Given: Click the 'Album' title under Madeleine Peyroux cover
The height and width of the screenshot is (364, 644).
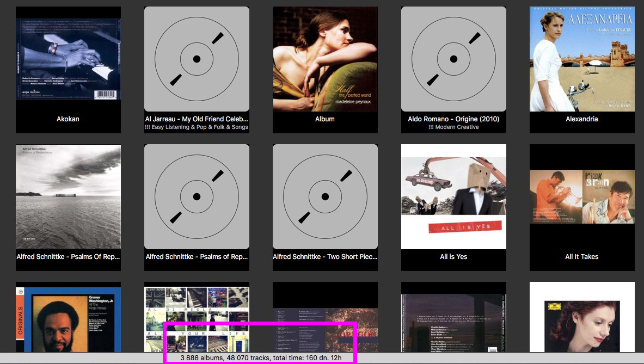Looking at the screenshot, I should (x=325, y=119).
